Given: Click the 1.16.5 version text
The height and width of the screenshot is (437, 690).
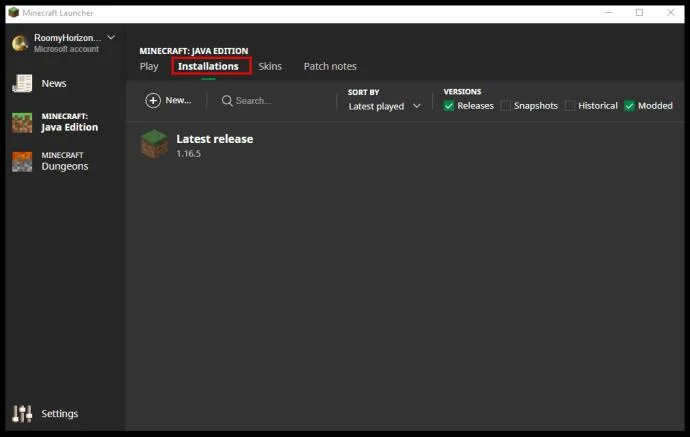Looking at the screenshot, I should tap(188, 154).
